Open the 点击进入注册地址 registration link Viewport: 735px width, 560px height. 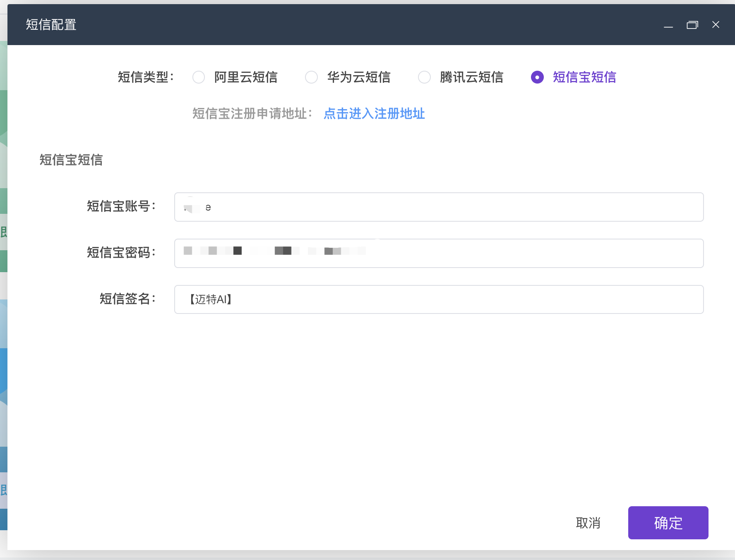(x=374, y=114)
